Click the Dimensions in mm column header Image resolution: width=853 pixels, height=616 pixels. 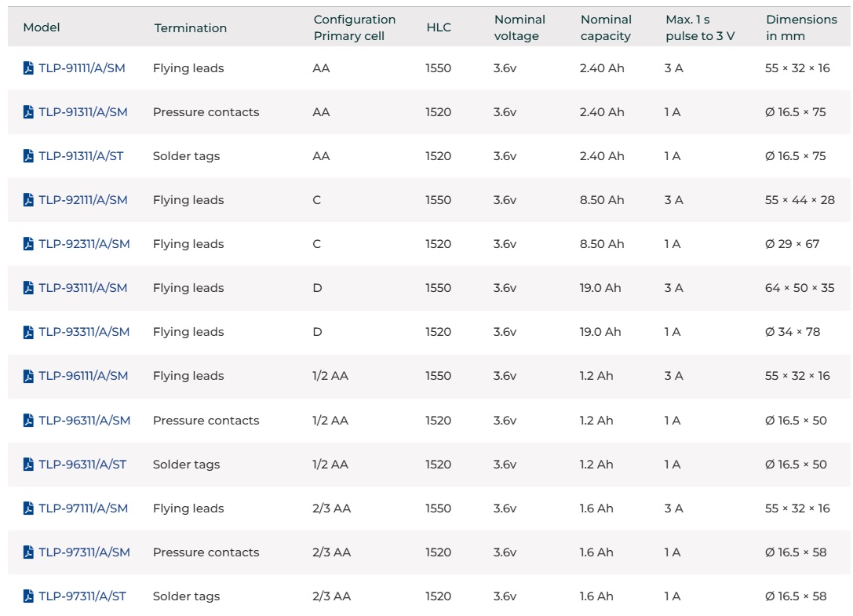[x=801, y=27]
